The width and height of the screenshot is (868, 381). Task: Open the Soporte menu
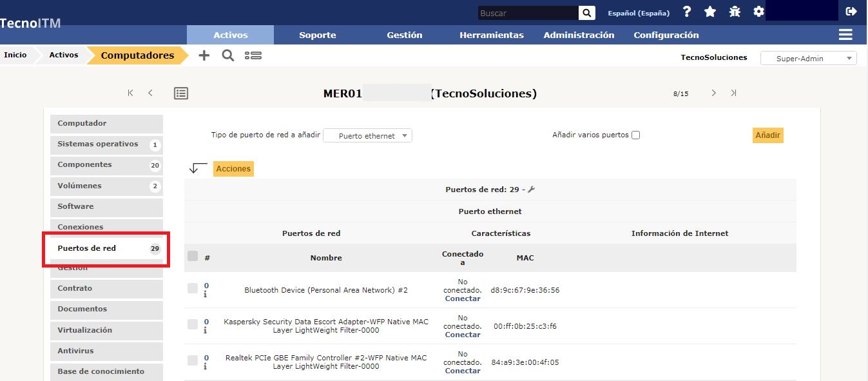tap(317, 35)
